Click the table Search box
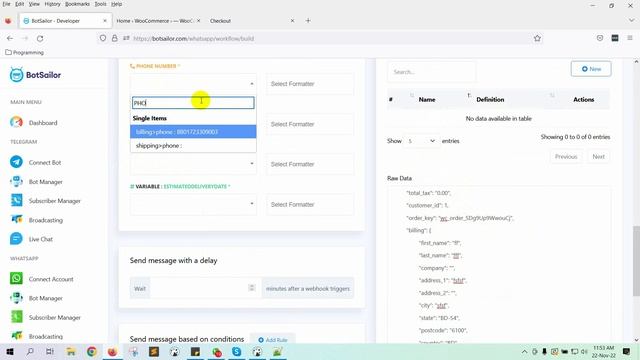 tap(431, 72)
